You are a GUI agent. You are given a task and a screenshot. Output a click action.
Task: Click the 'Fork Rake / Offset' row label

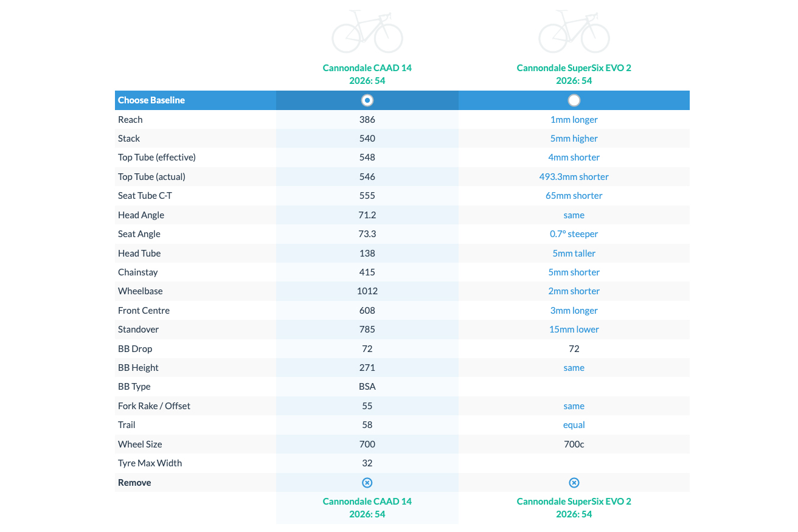pos(154,406)
